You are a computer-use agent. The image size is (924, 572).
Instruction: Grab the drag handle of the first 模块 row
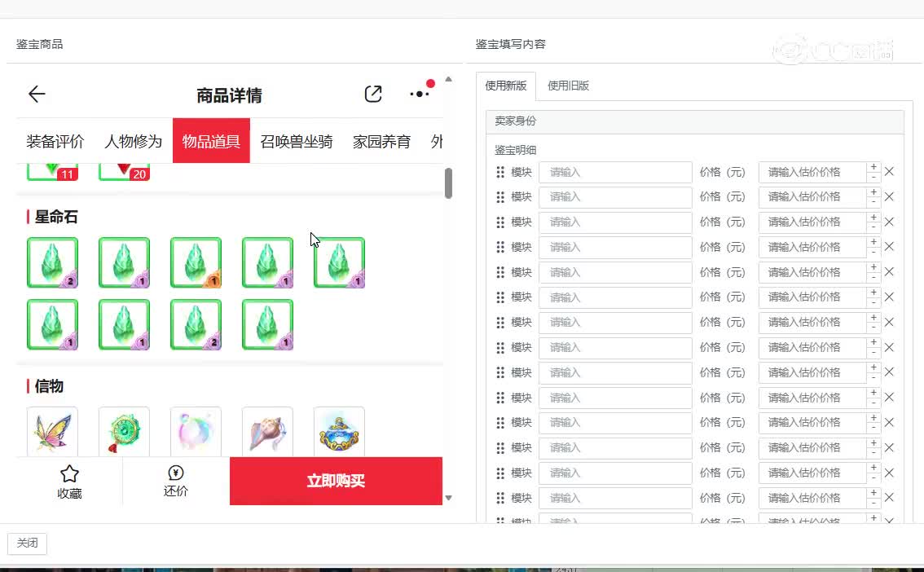pos(500,172)
